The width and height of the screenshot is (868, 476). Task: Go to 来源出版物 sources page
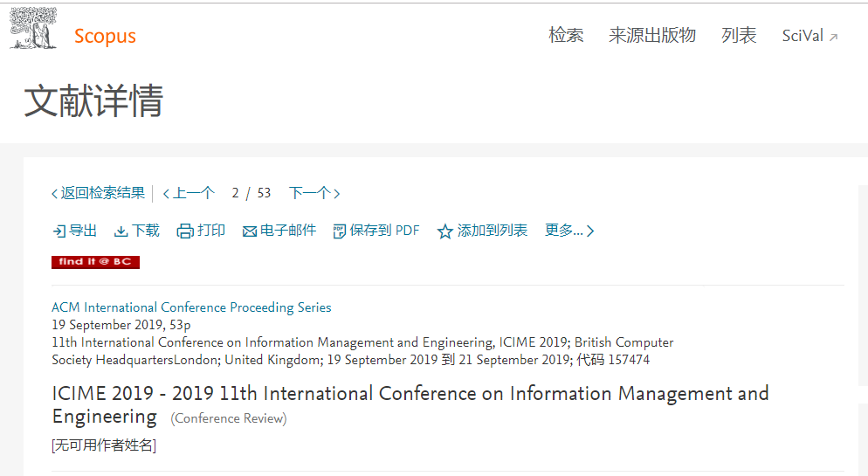coord(652,36)
